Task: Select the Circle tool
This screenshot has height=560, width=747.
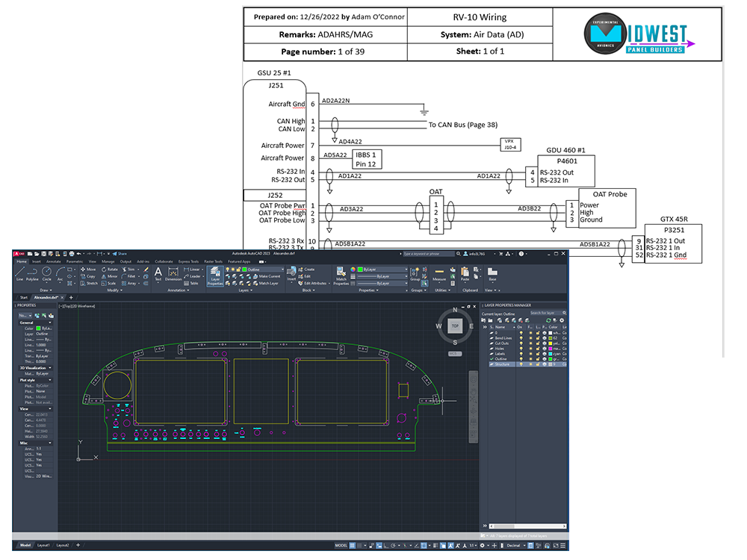Action: tap(46, 273)
